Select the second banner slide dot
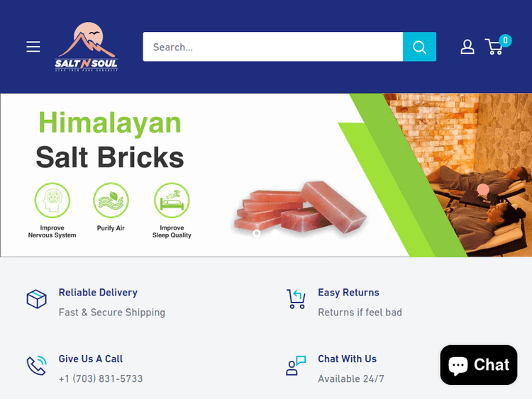The width and height of the screenshot is (532, 399). (x=275, y=233)
